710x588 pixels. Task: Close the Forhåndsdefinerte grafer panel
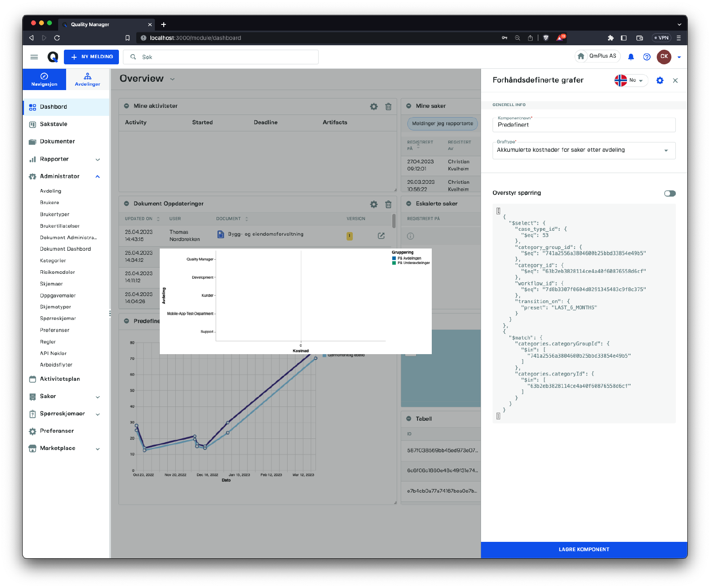(675, 80)
